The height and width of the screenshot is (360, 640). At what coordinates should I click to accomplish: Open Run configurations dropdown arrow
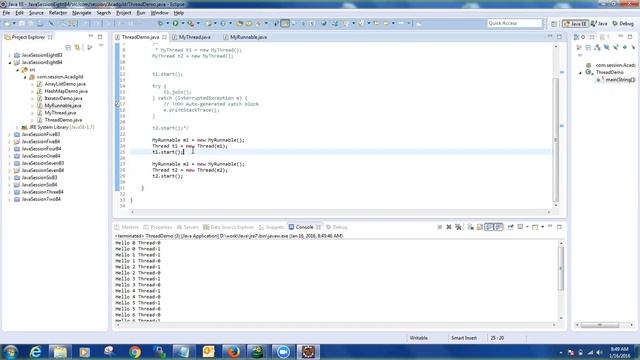point(182,24)
